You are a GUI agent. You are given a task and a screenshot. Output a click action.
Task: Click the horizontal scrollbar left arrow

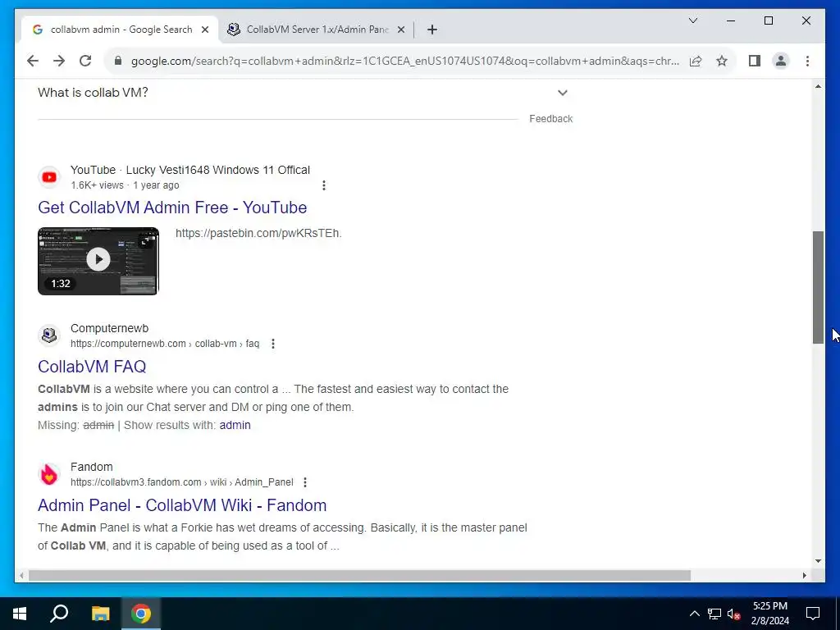[x=21, y=576]
